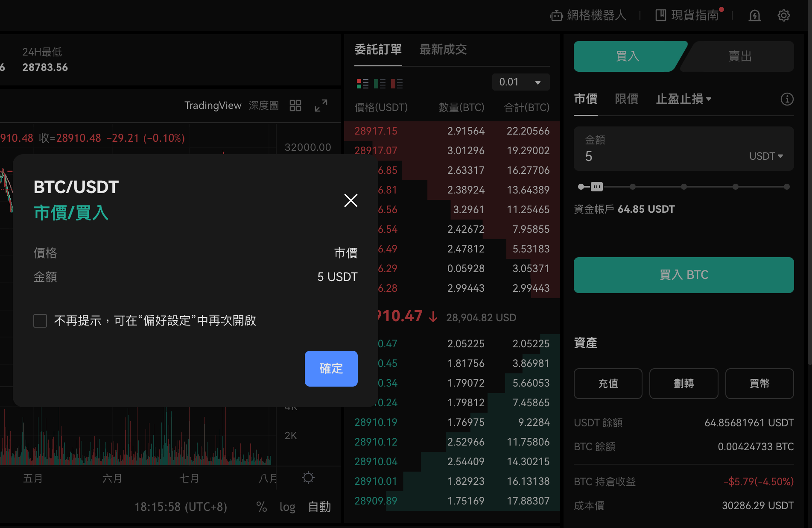
Task: Open the USDT currency unit dropdown
Action: [766, 156]
